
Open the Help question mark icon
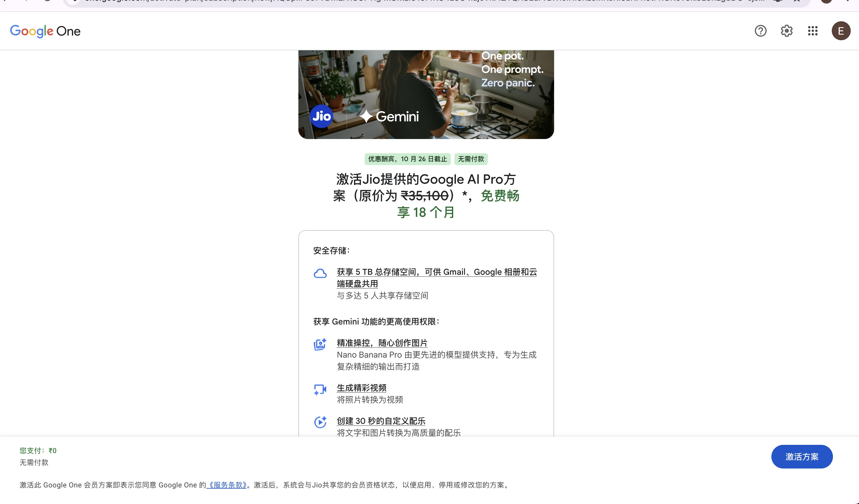click(760, 31)
